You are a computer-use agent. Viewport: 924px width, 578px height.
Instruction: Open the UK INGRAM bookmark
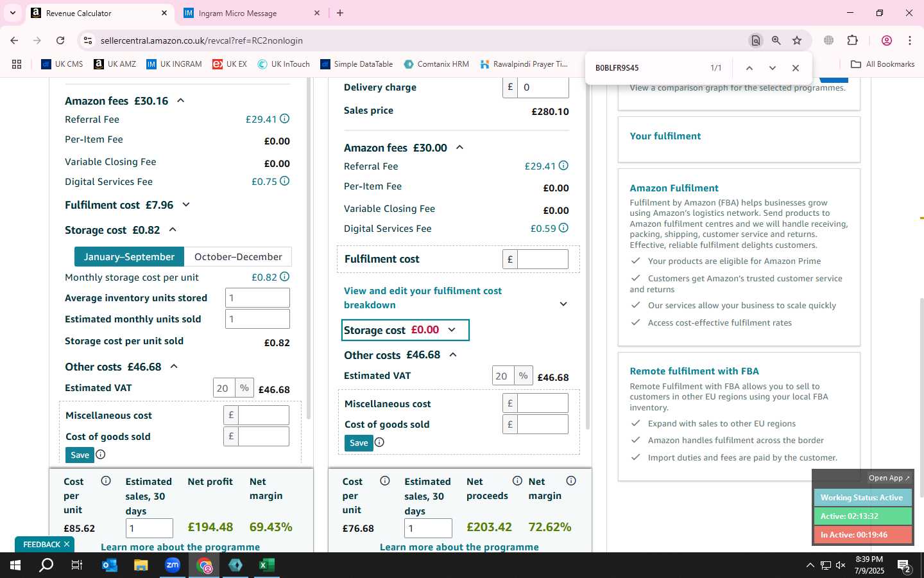point(174,64)
